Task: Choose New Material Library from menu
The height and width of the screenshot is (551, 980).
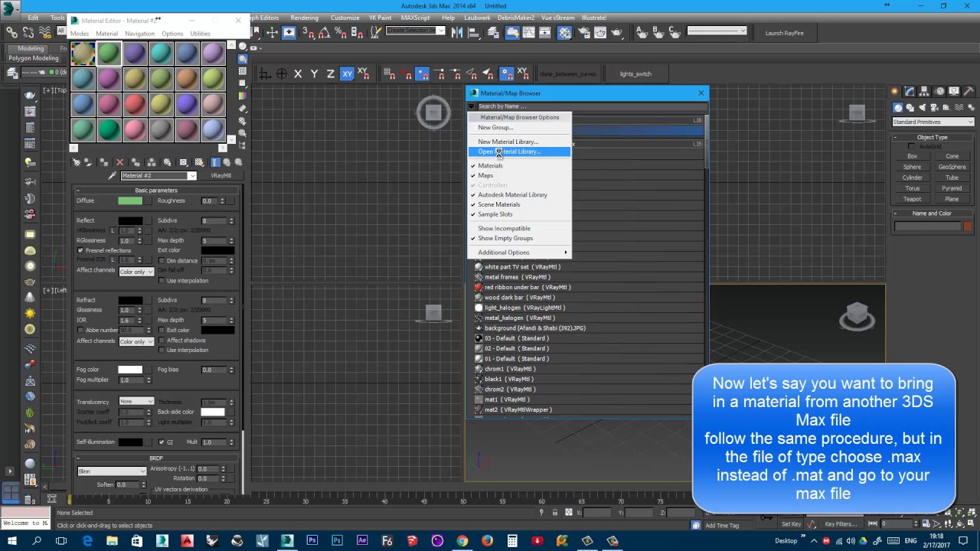Action: [519, 142]
